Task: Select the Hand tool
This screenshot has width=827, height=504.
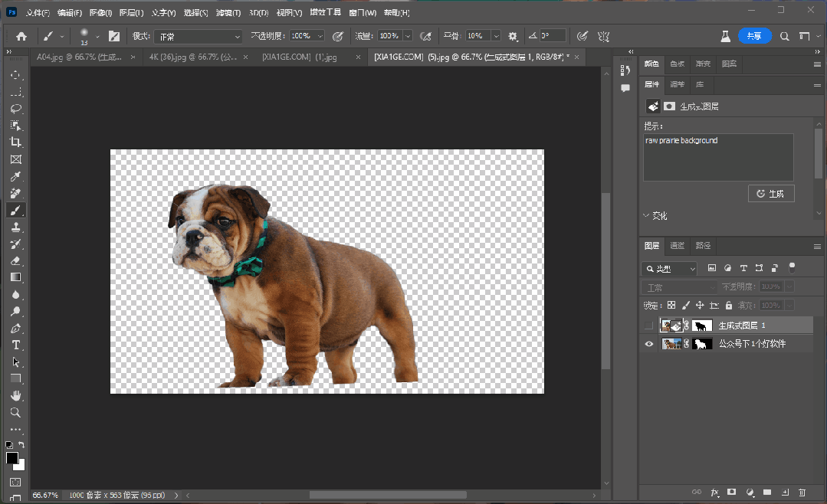Action: click(x=15, y=395)
